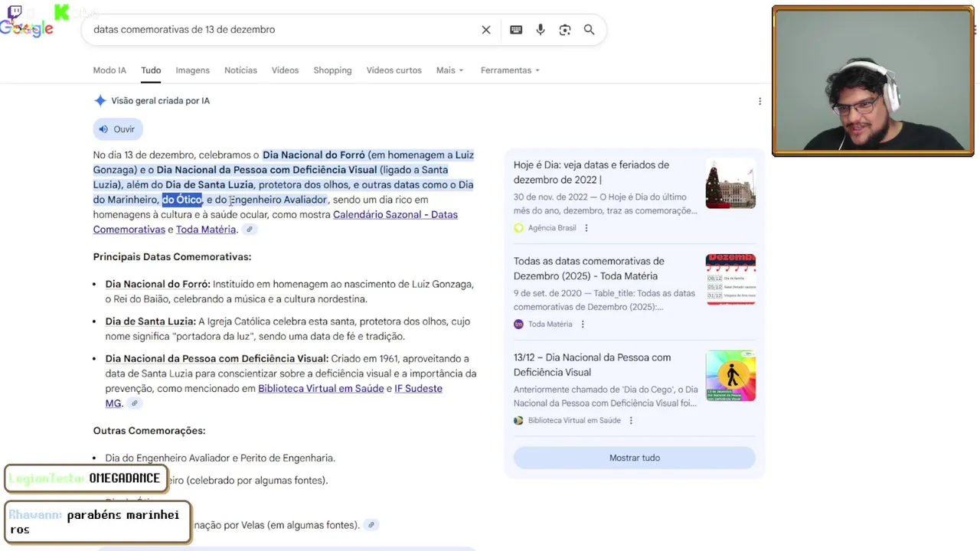Open Calendário Sazonal - Datas Comemorativas link

click(395, 215)
